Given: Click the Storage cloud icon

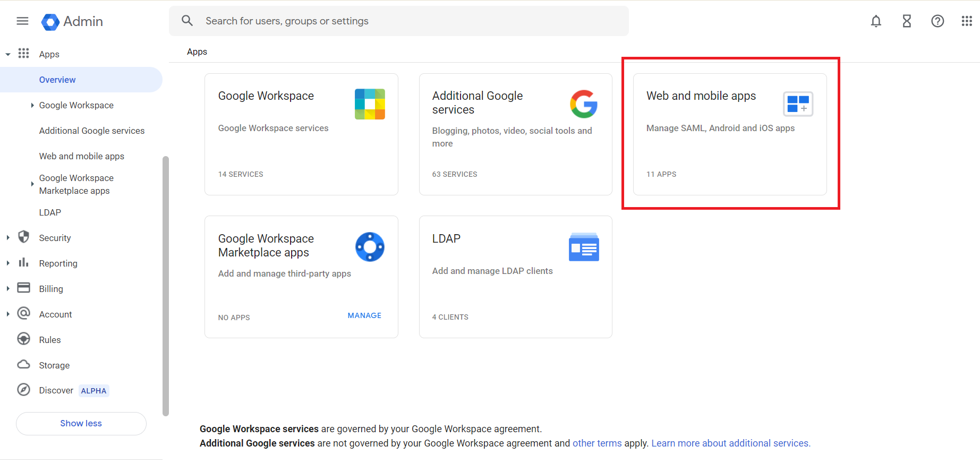Looking at the screenshot, I should tap(23, 364).
